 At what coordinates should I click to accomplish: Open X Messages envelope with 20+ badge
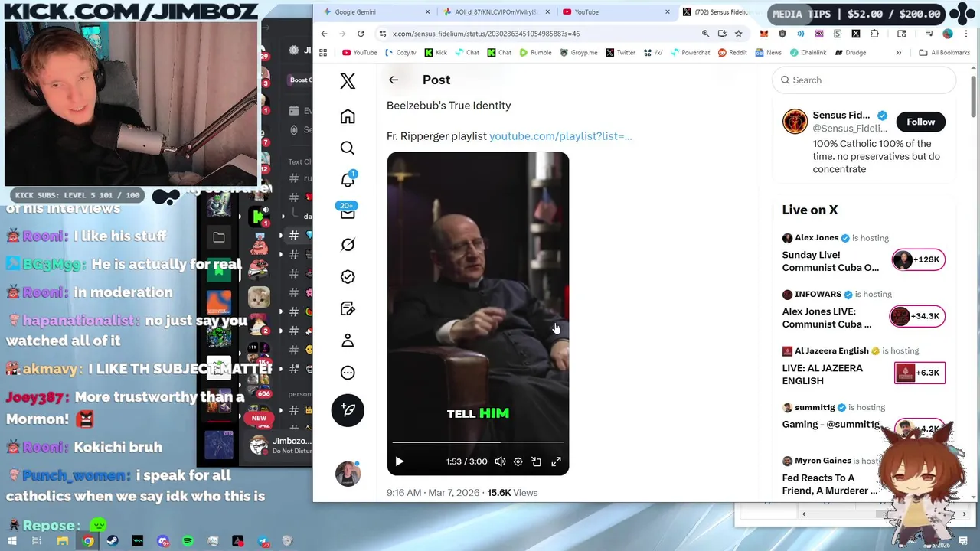click(x=348, y=212)
